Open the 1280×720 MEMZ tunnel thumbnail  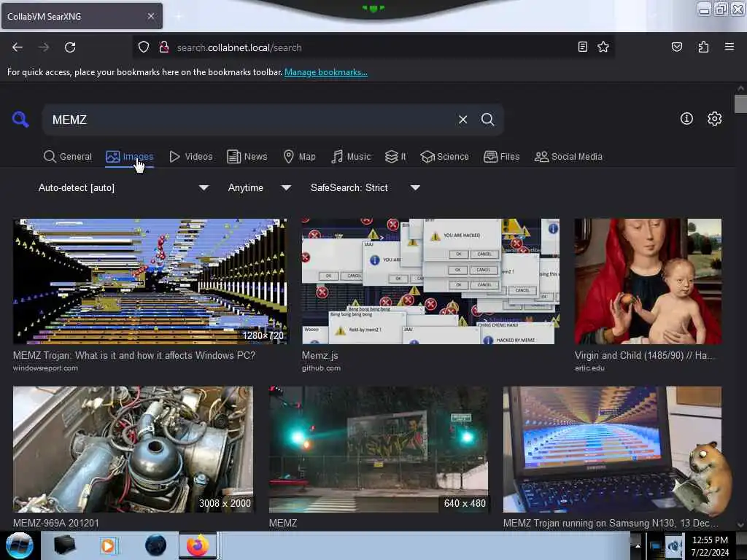150,281
